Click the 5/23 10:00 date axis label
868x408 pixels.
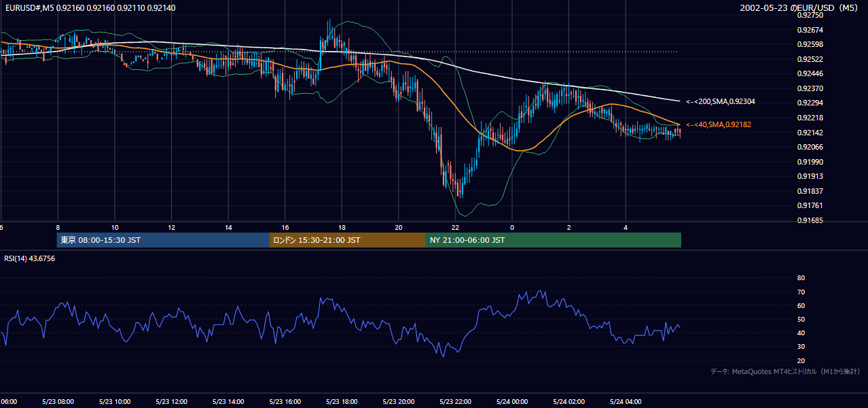click(115, 401)
